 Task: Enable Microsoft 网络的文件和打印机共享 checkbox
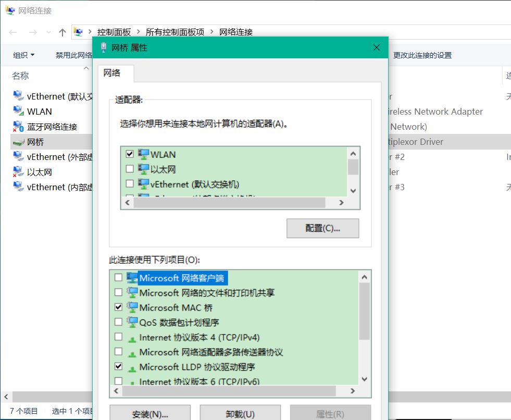point(118,292)
